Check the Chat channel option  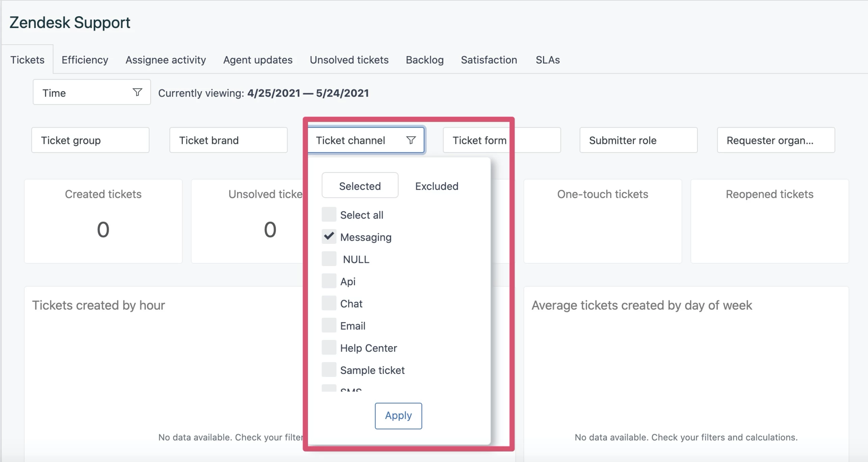pyautogui.click(x=329, y=303)
